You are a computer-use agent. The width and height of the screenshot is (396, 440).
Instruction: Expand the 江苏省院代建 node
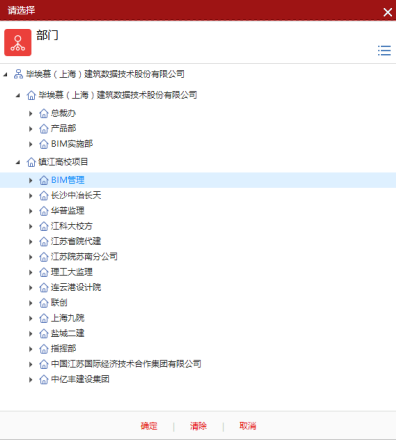31,242
